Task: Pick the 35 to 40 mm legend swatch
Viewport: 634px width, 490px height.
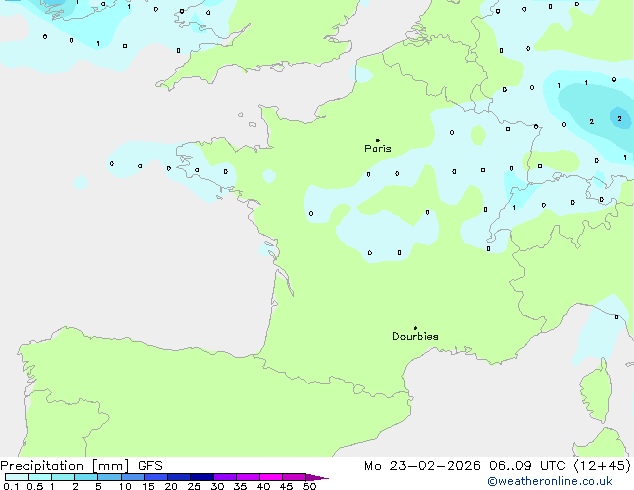Action: [248, 477]
